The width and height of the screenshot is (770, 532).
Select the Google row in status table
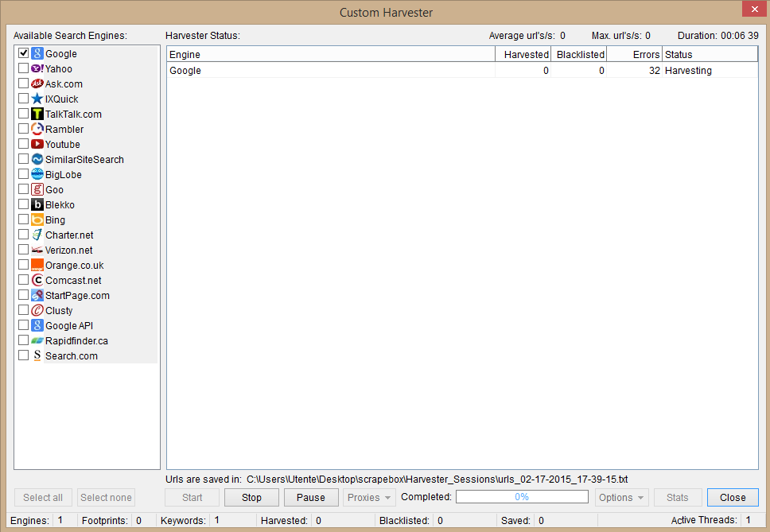pyautogui.click(x=462, y=70)
